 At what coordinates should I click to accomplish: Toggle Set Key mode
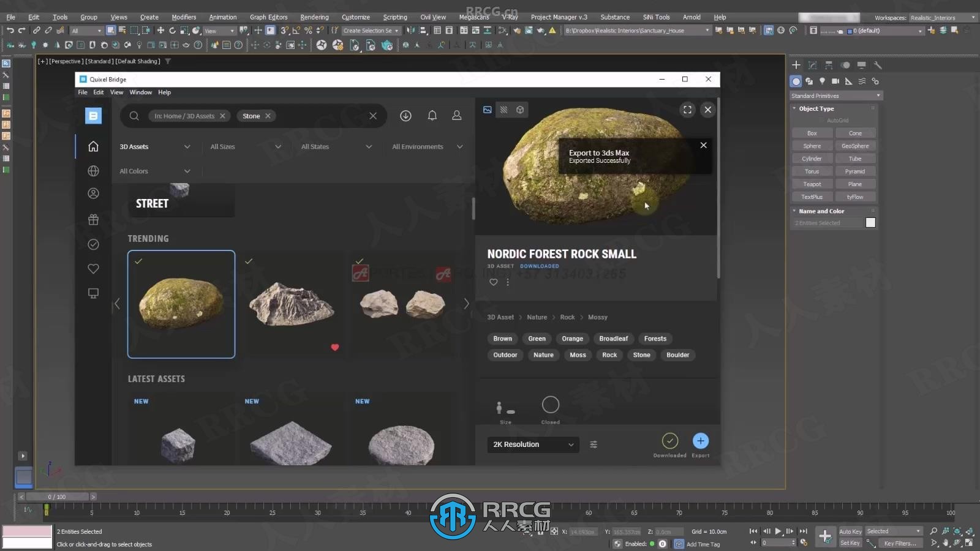(x=850, y=543)
